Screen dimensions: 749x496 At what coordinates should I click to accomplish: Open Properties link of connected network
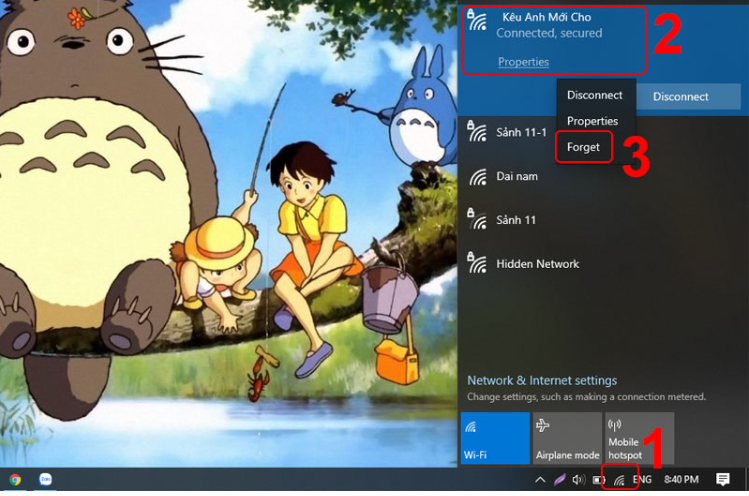click(523, 62)
